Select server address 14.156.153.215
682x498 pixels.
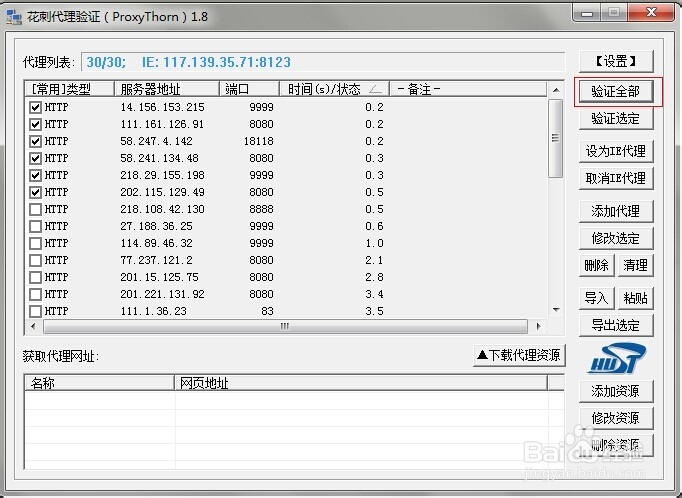162,107
